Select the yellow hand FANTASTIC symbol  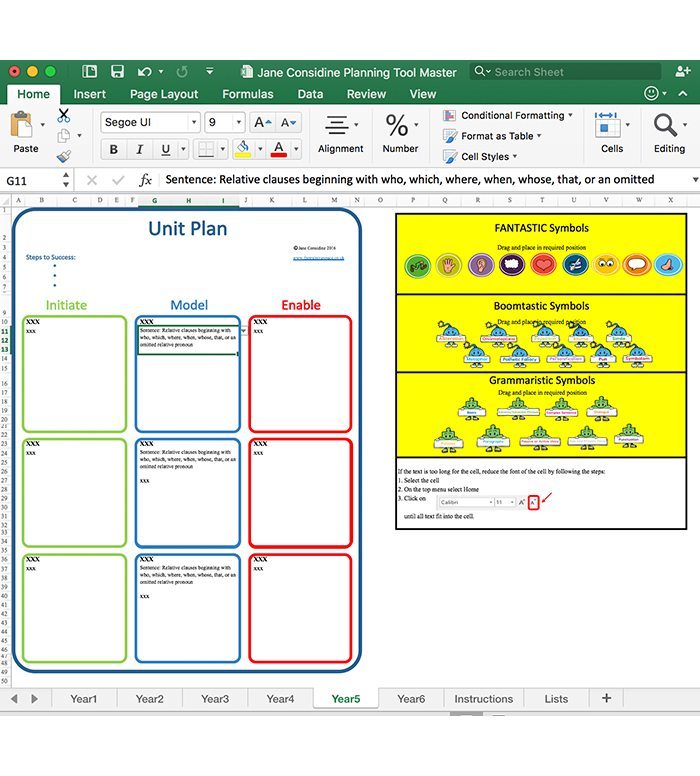[449, 266]
